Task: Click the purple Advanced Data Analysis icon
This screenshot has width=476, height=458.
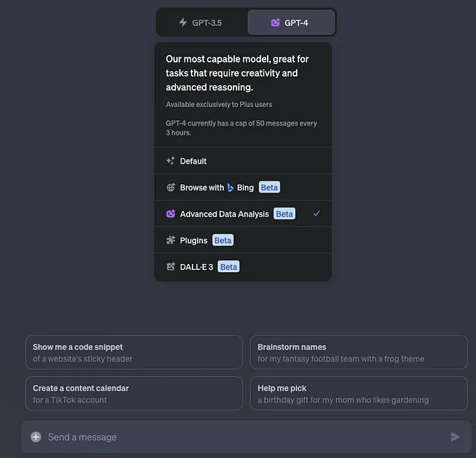Action: (x=170, y=213)
